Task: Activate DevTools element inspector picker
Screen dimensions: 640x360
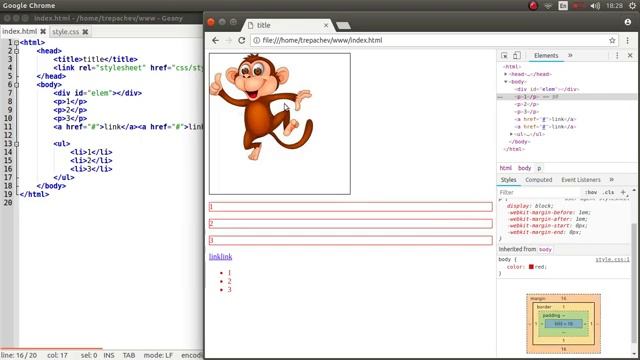Action: point(504,56)
